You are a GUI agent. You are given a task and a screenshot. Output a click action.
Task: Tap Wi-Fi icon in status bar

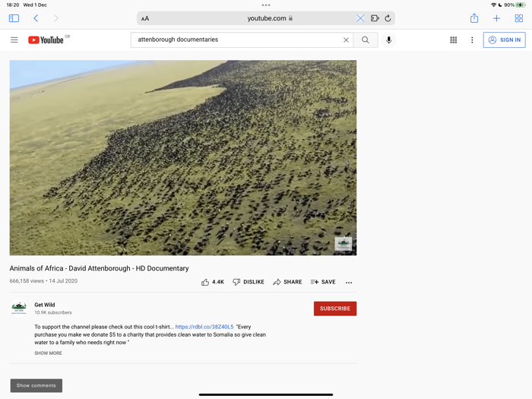tap(494, 5)
